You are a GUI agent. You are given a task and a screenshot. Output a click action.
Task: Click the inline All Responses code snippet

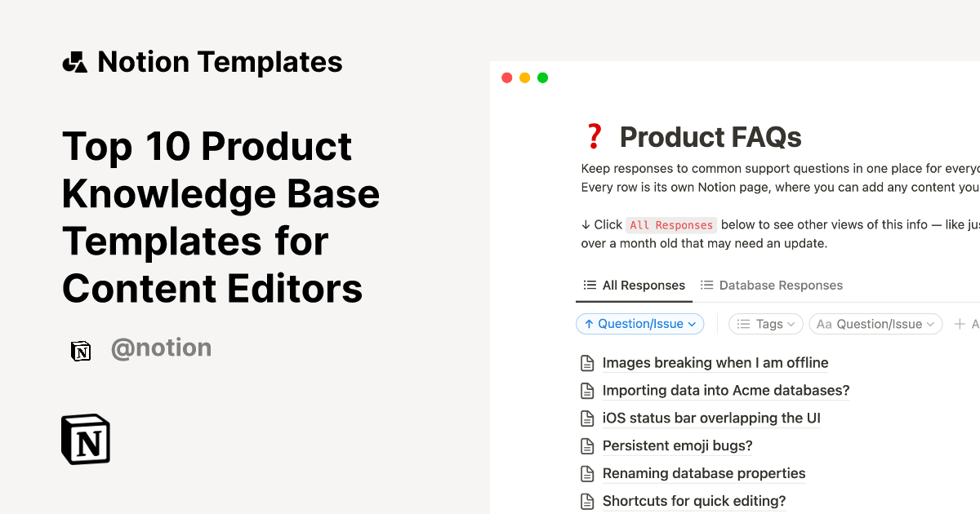click(x=671, y=224)
